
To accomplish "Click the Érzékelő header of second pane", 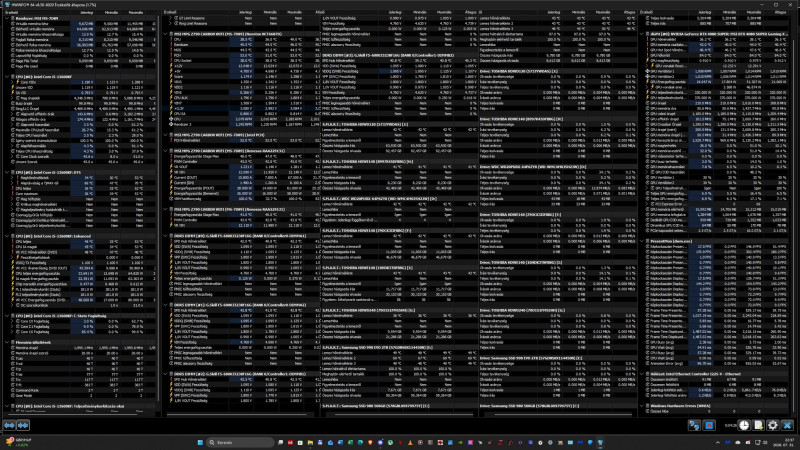I will (170, 12).
